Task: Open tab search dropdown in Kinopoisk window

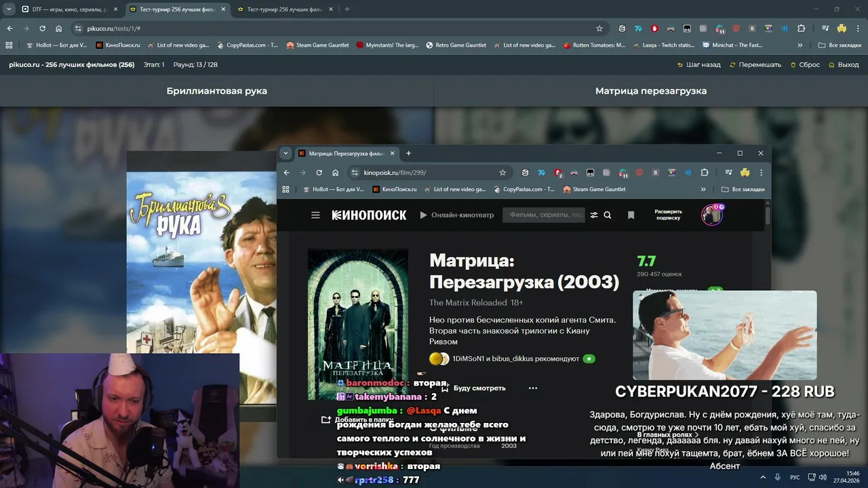Action: [x=285, y=153]
